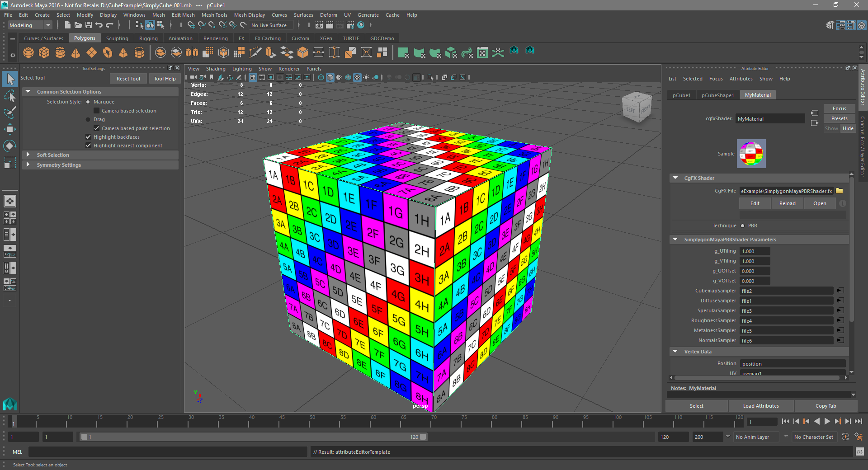Create a polygon sphere from the shelf

[x=28, y=52]
